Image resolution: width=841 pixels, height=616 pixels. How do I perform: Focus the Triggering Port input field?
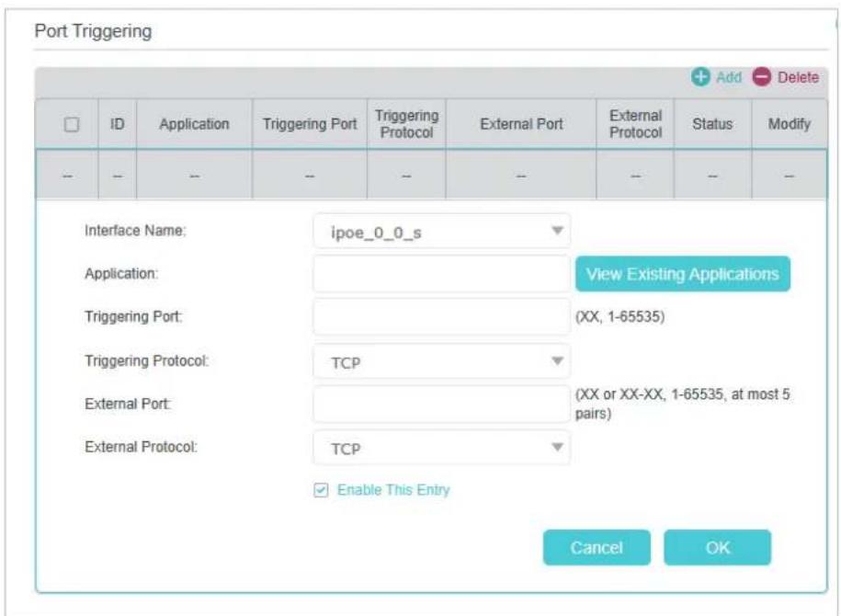point(441,317)
